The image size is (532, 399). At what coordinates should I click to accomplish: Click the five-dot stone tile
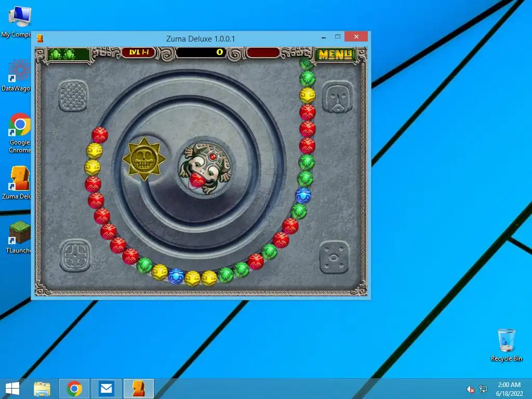[334, 257]
